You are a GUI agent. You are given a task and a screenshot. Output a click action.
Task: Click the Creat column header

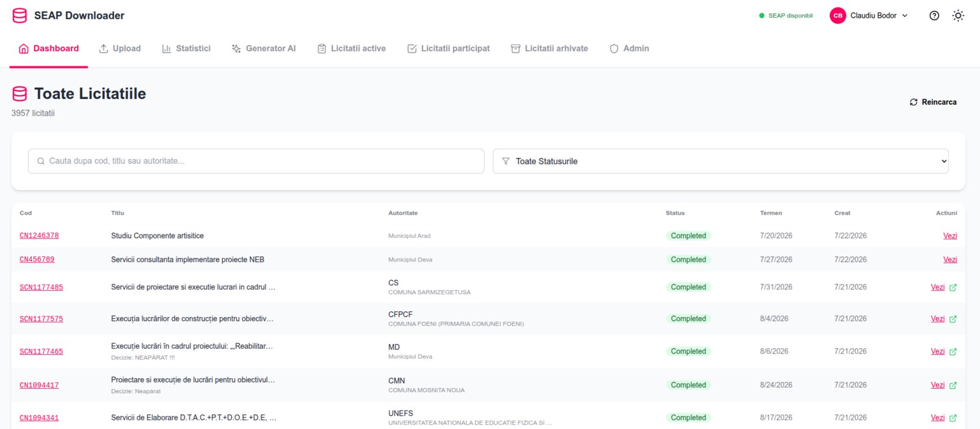coord(842,213)
